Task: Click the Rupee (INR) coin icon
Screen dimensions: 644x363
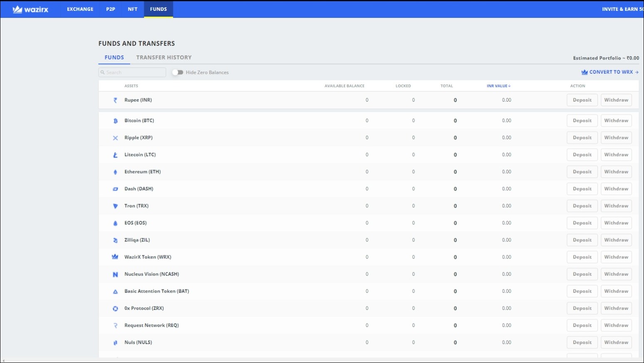Action: point(116,100)
